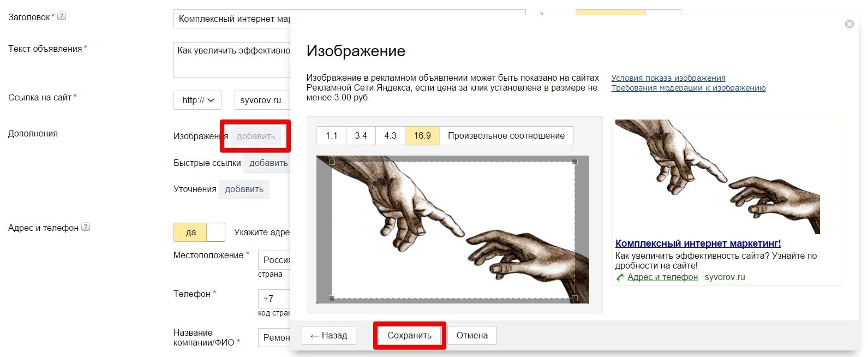The width and height of the screenshot is (868, 357).
Task: Open the http:// protocol dropdown
Action: (x=198, y=100)
